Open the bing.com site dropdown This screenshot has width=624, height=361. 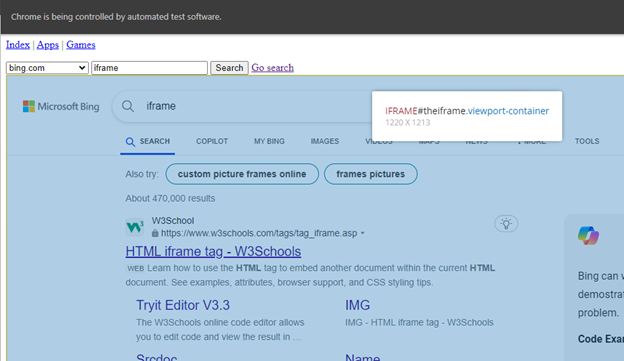pyautogui.click(x=47, y=68)
